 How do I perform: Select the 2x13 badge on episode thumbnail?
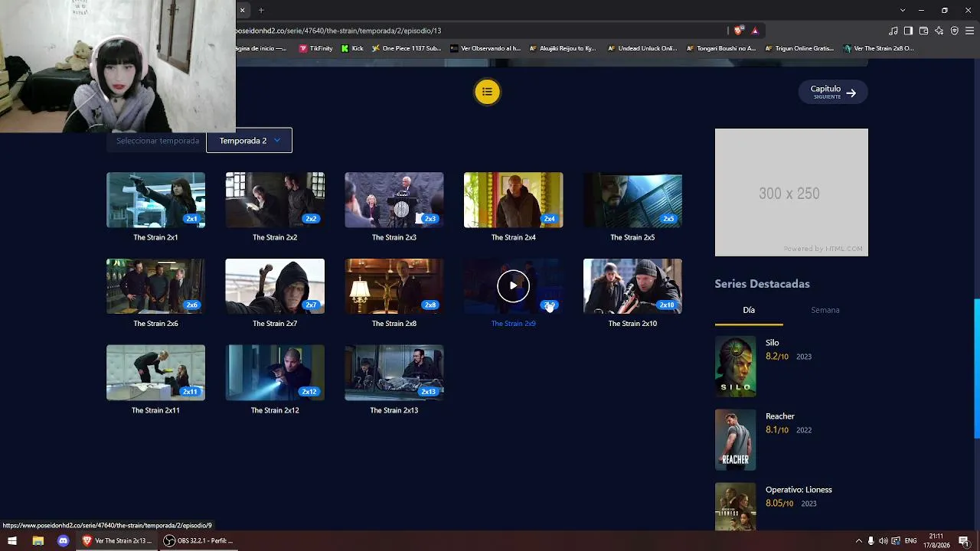(428, 392)
